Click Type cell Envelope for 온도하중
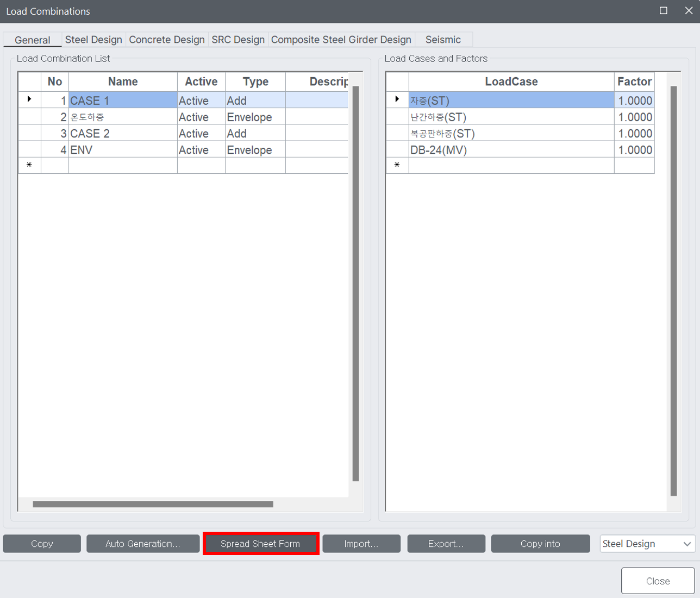 255,117
